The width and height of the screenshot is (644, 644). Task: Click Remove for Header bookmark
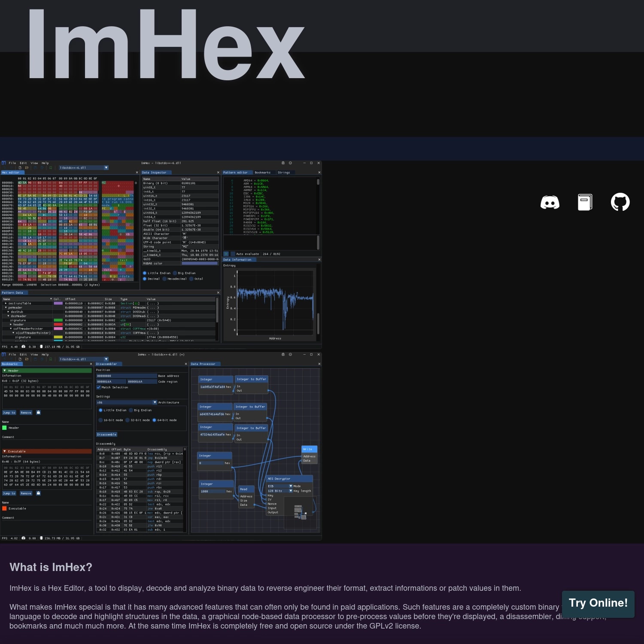tap(26, 413)
